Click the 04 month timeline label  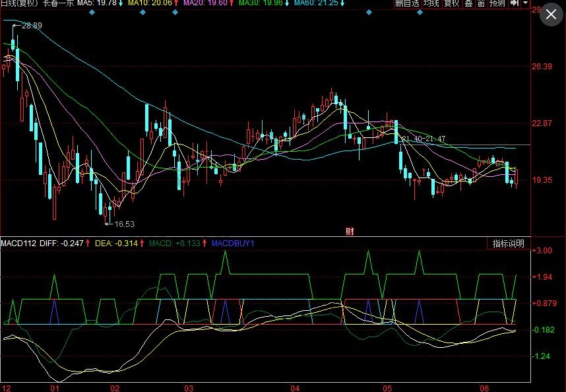point(294,387)
